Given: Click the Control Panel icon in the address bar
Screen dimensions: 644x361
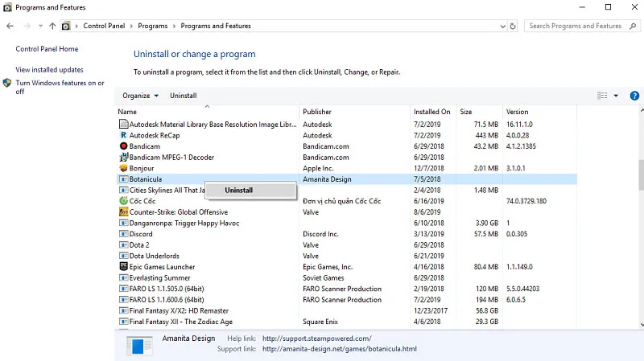Looking at the screenshot, I should point(66,26).
